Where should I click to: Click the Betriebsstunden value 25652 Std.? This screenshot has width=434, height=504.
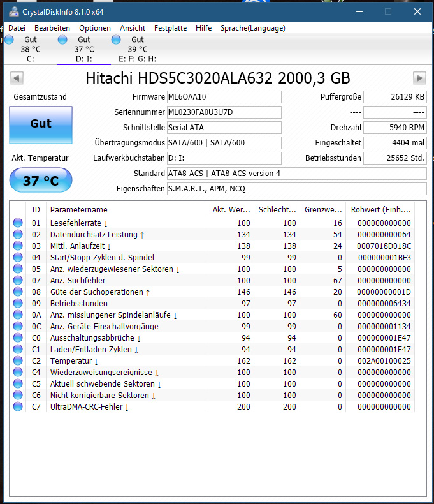point(395,158)
